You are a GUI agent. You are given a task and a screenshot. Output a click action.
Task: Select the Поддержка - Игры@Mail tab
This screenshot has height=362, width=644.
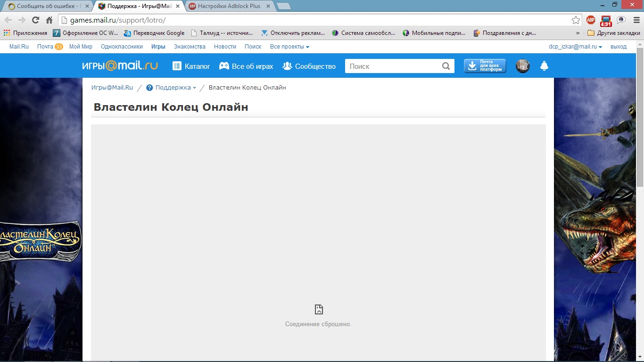(x=138, y=6)
